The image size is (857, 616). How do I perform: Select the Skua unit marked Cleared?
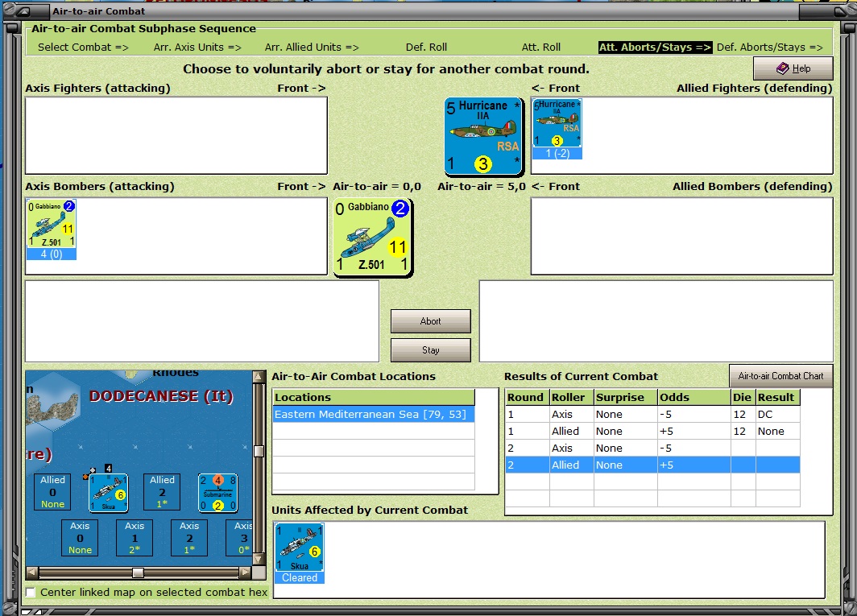click(300, 553)
